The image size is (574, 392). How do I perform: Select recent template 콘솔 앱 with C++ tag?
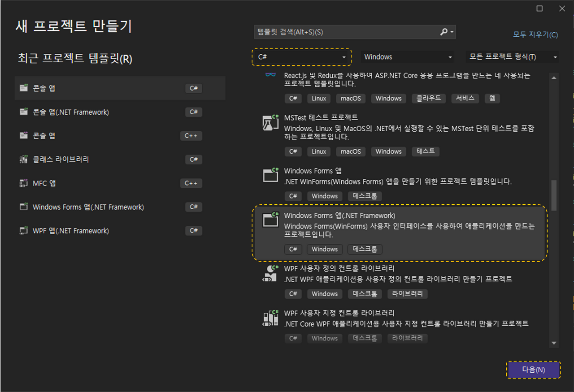pyautogui.click(x=120, y=136)
